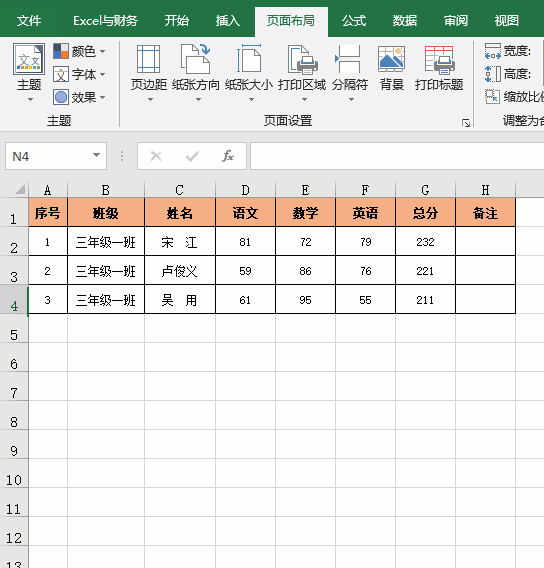544x568 pixels.
Task: Click the 页边距 margins icon
Action: coord(148,59)
